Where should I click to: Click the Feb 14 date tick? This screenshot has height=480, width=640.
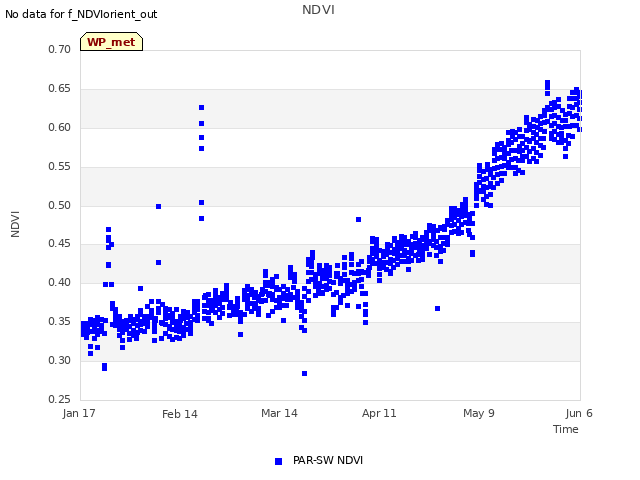180,414
